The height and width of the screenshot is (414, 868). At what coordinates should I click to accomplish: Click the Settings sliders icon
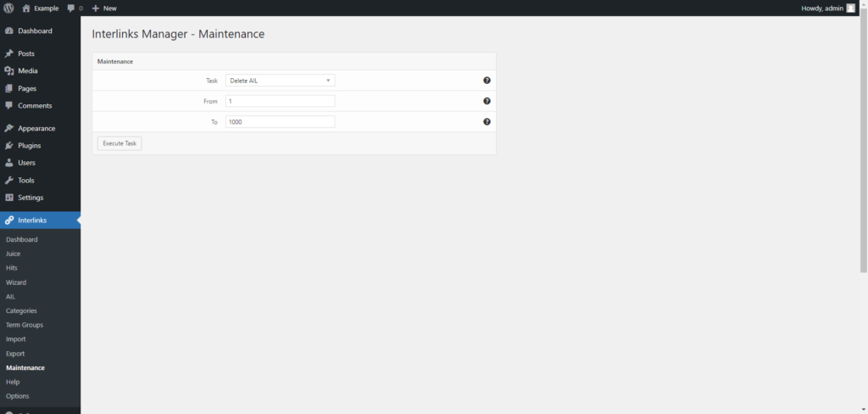[8, 198]
